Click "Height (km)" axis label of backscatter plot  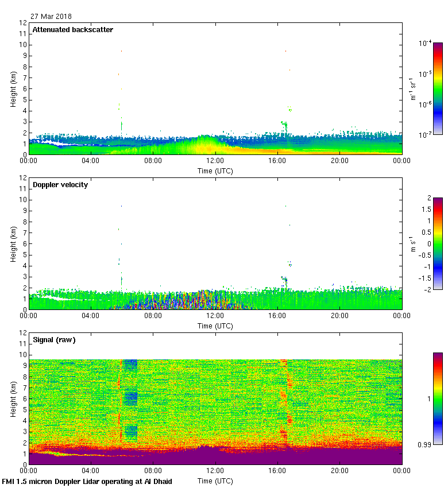13,88
